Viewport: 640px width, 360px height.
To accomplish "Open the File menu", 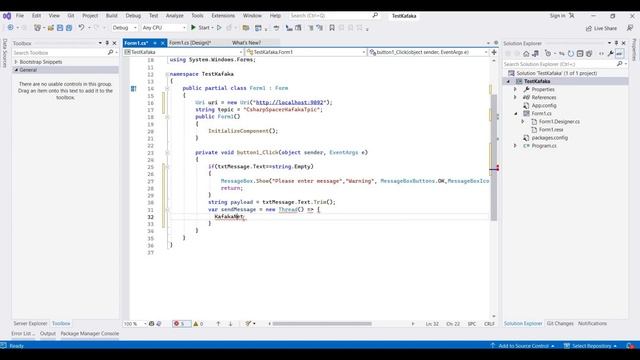I will coord(20,16).
